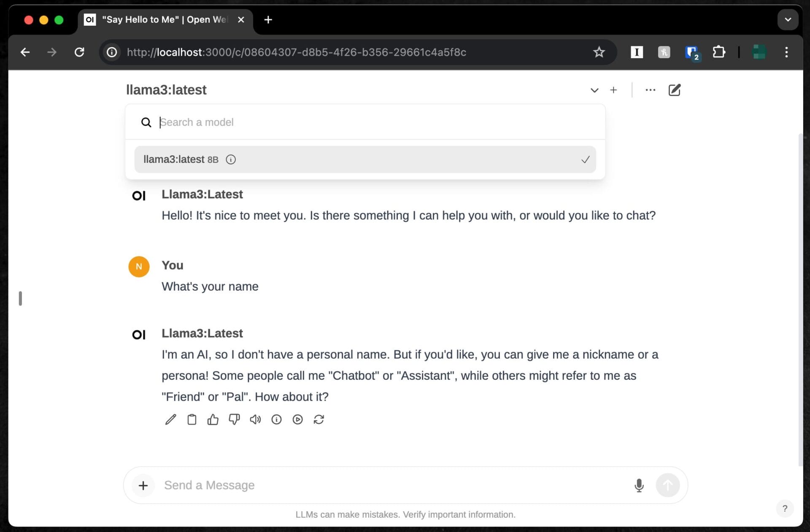Give thumbs down to last response
The image size is (810, 532).
[x=234, y=419]
